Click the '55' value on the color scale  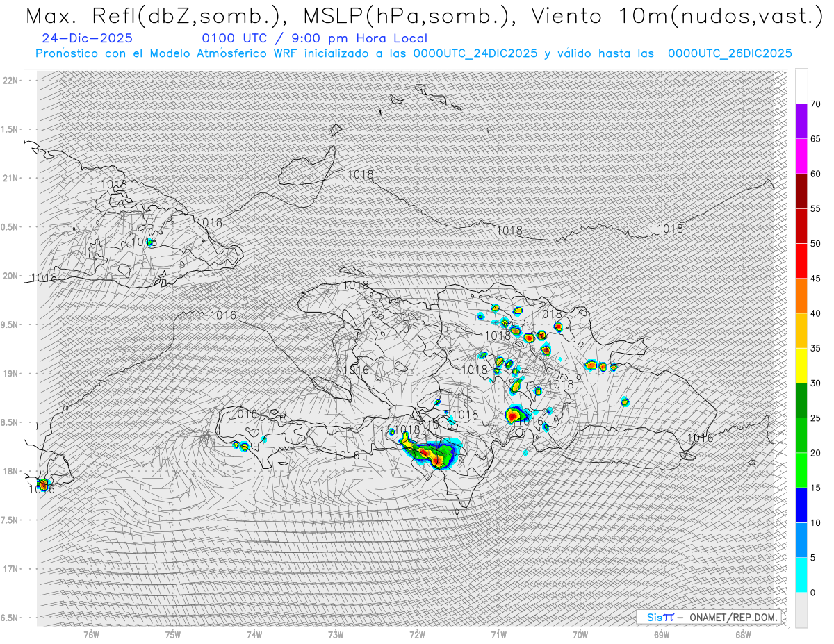(816, 209)
